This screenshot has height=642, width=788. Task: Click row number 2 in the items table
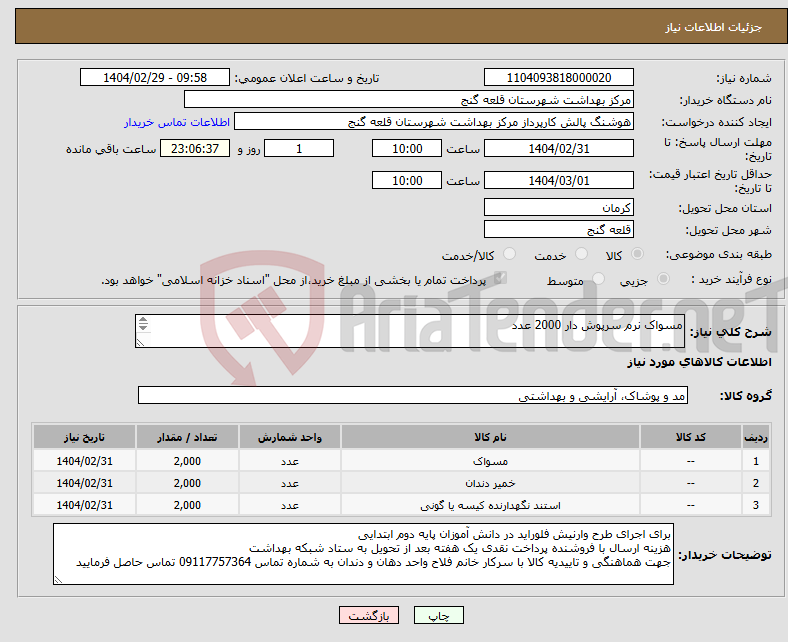pos(756,483)
